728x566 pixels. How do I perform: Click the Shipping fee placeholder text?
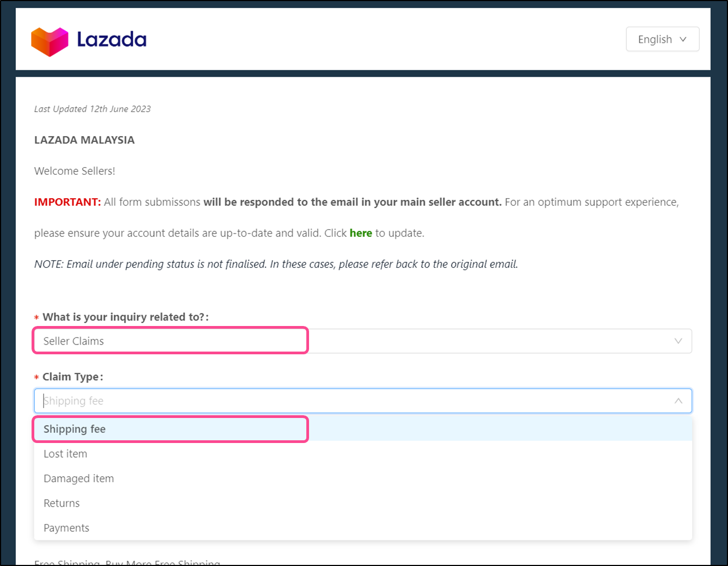(73, 401)
